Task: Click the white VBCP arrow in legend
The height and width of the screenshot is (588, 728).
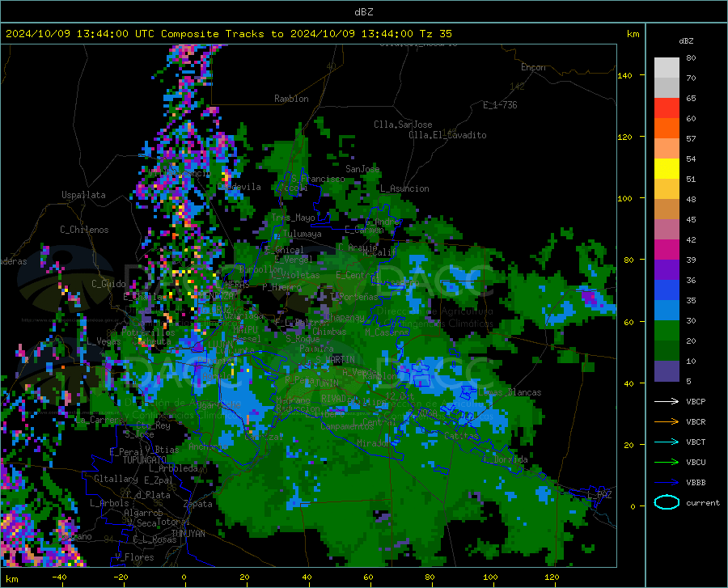Action: (x=667, y=401)
